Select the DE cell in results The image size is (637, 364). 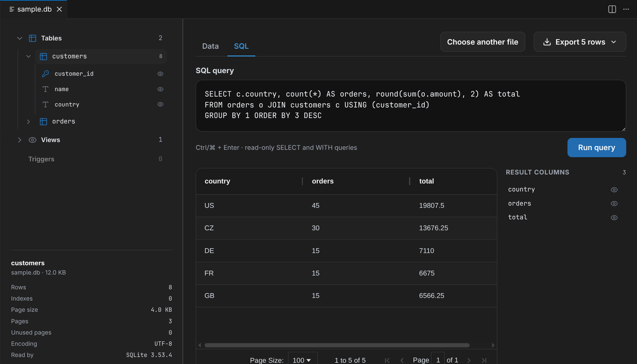pyautogui.click(x=249, y=251)
